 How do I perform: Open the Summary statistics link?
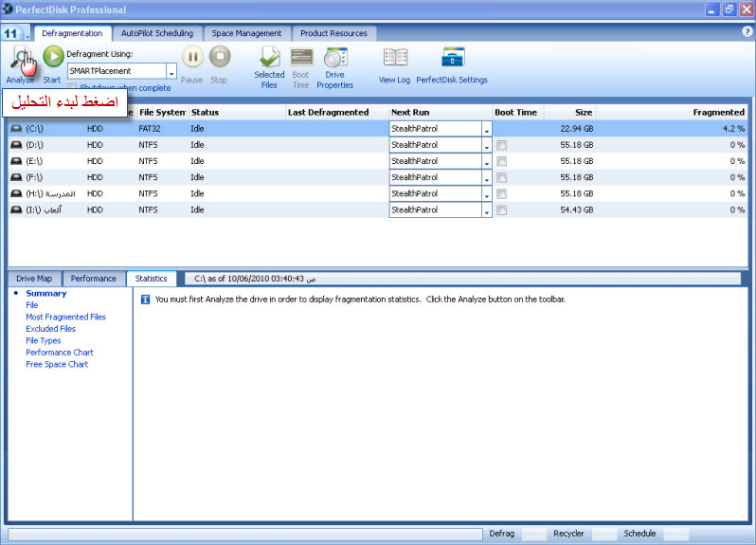46,293
